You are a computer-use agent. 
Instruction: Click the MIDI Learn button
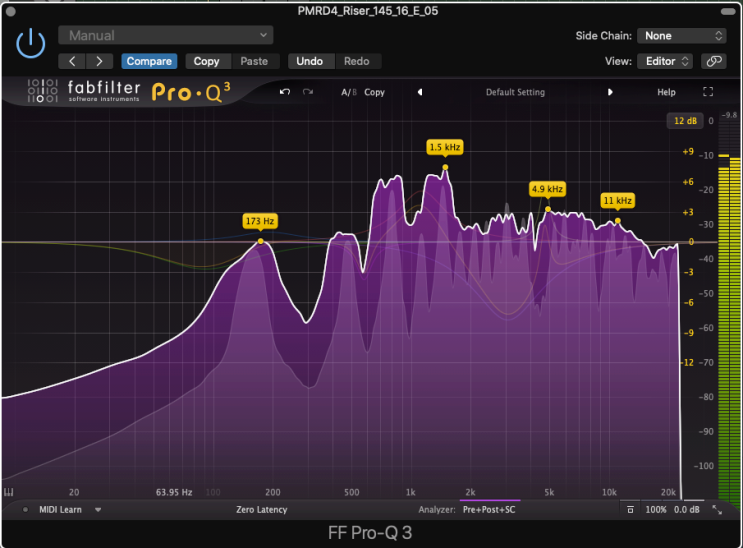point(60,510)
